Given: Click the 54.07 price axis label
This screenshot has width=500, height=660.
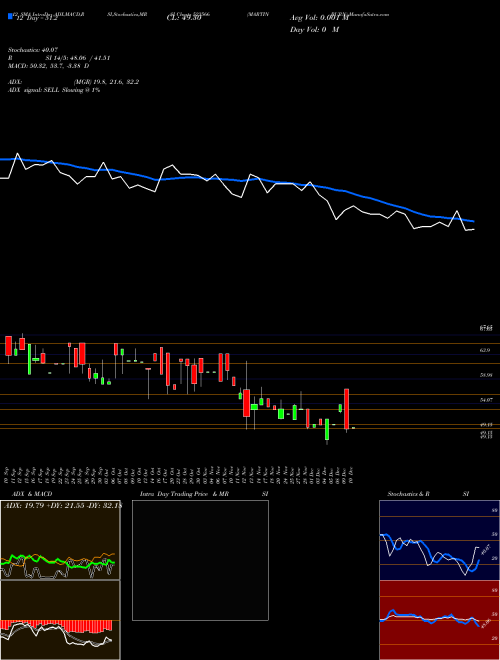Looking at the screenshot, I should tap(486, 400).
